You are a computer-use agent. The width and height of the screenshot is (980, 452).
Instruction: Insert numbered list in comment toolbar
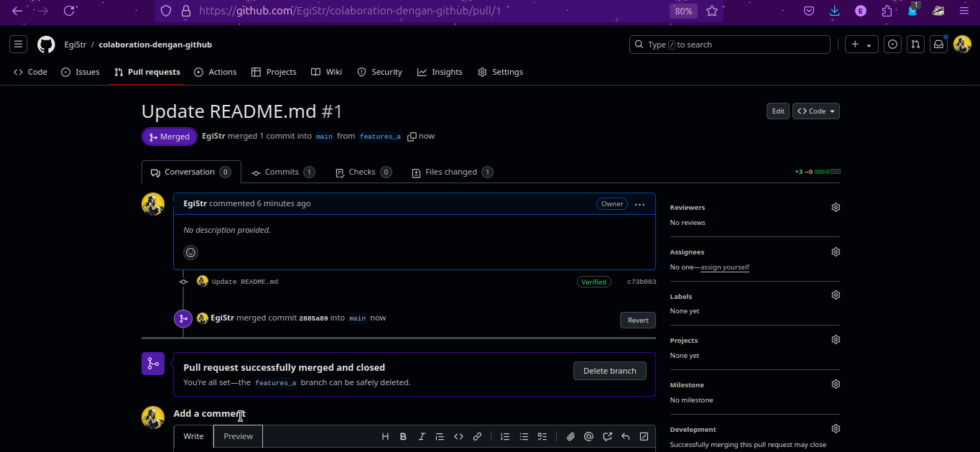tap(505, 436)
